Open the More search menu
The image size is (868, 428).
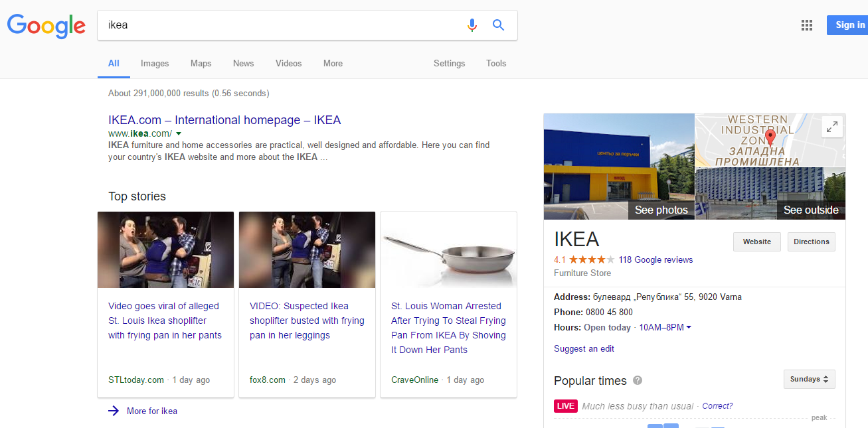tap(333, 64)
